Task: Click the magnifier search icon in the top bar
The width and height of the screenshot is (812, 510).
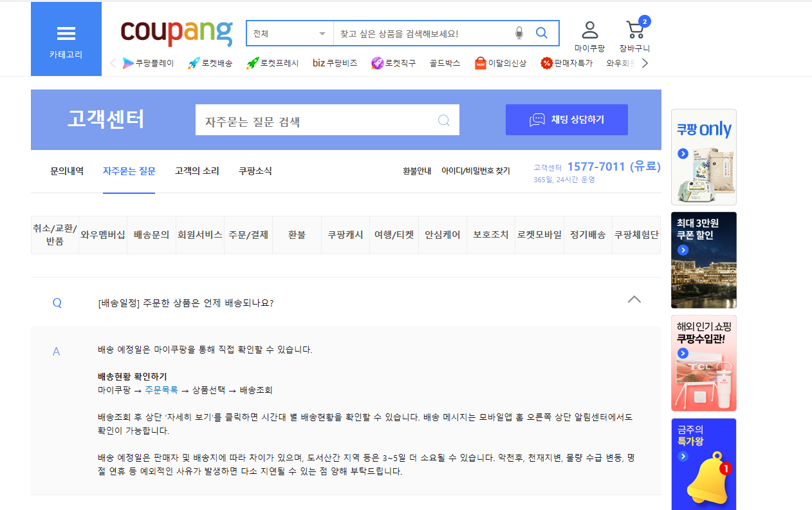Action: (542, 33)
